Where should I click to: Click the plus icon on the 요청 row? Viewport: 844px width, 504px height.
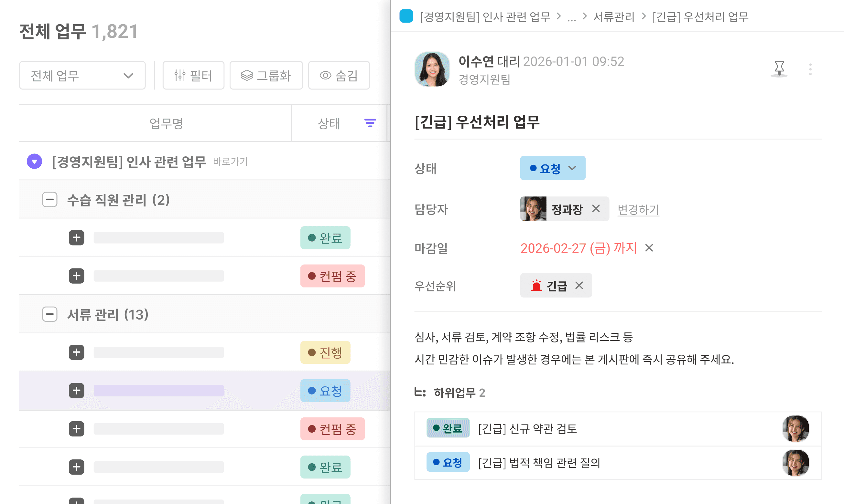[77, 391]
